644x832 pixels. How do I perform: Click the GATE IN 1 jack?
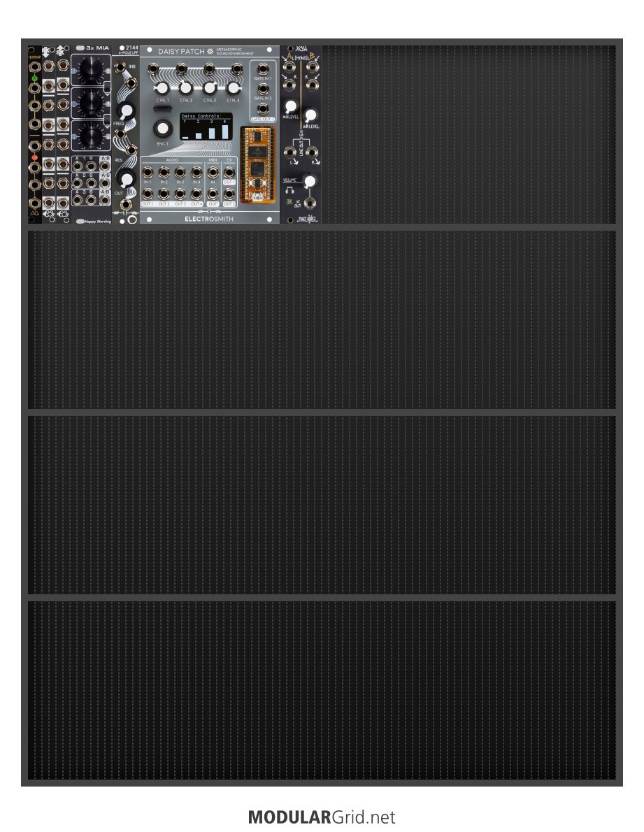point(263,69)
